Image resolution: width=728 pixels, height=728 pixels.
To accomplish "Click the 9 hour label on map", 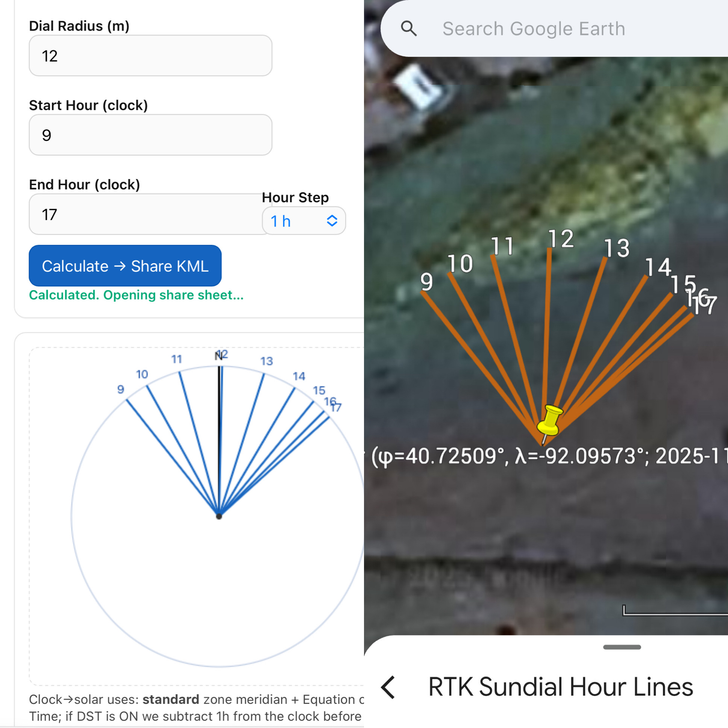I will coord(426,282).
